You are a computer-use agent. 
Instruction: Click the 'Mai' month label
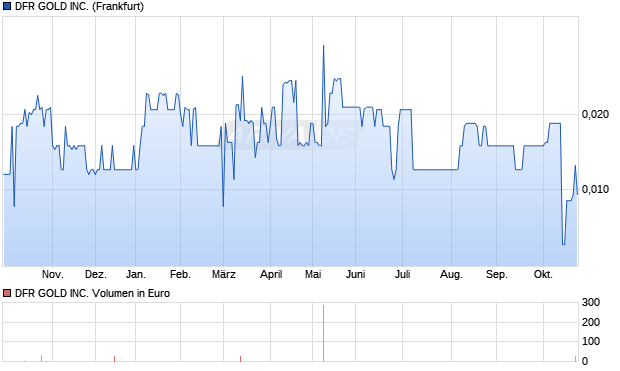pos(313,274)
